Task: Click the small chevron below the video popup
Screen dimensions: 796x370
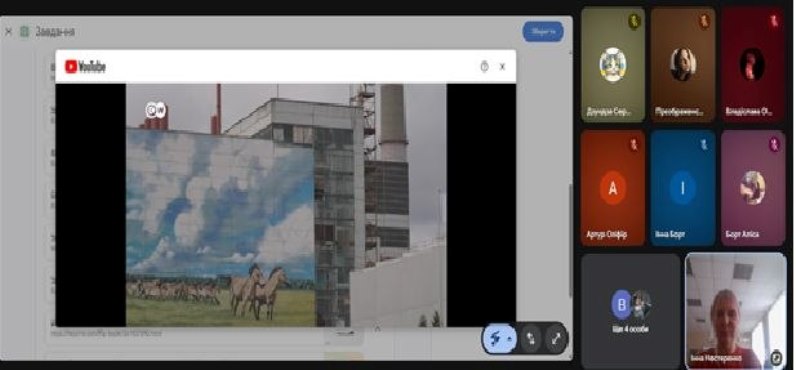Action: click(x=377, y=329)
